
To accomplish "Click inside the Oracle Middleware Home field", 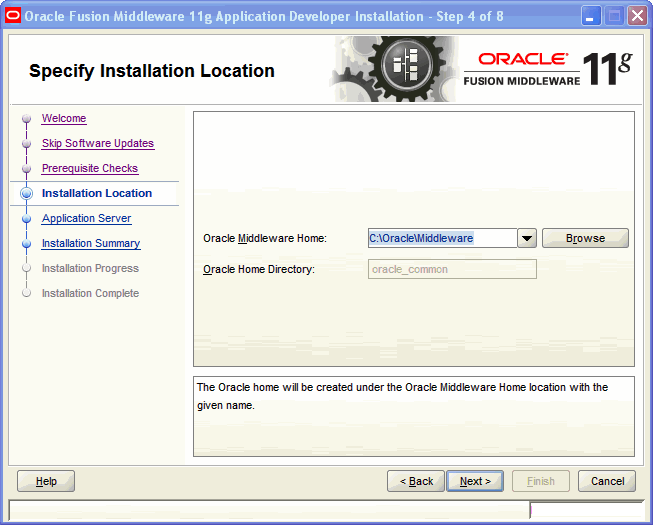I will (442, 238).
